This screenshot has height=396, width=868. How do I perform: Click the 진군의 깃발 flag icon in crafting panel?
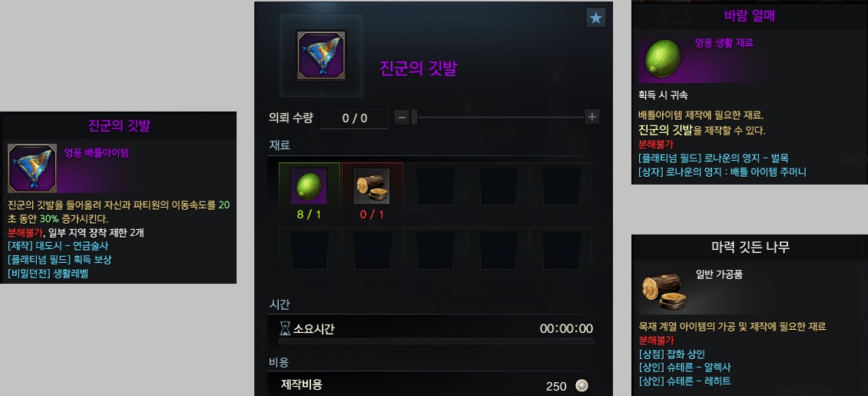click(x=322, y=55)
